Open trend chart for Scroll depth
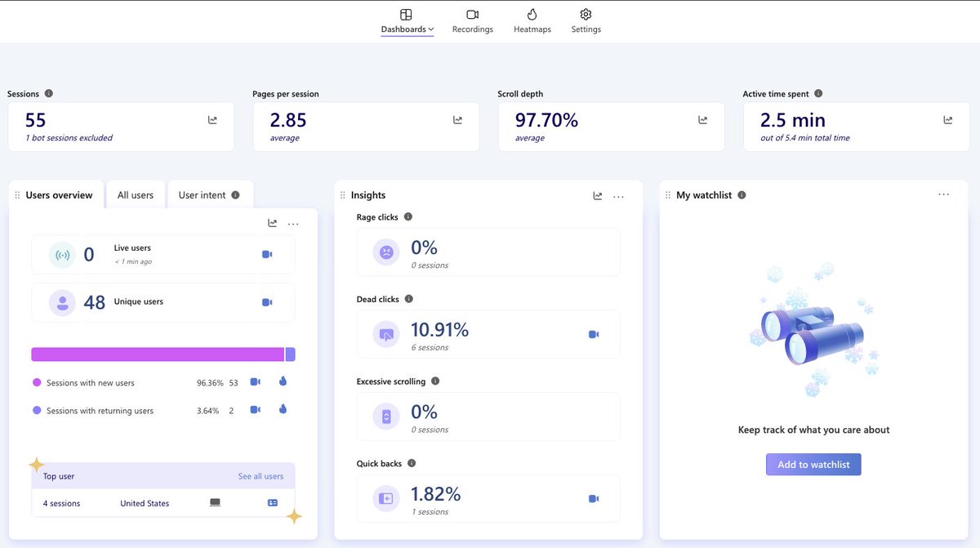Viewport: 980px width, 548px height. point(702,120)
